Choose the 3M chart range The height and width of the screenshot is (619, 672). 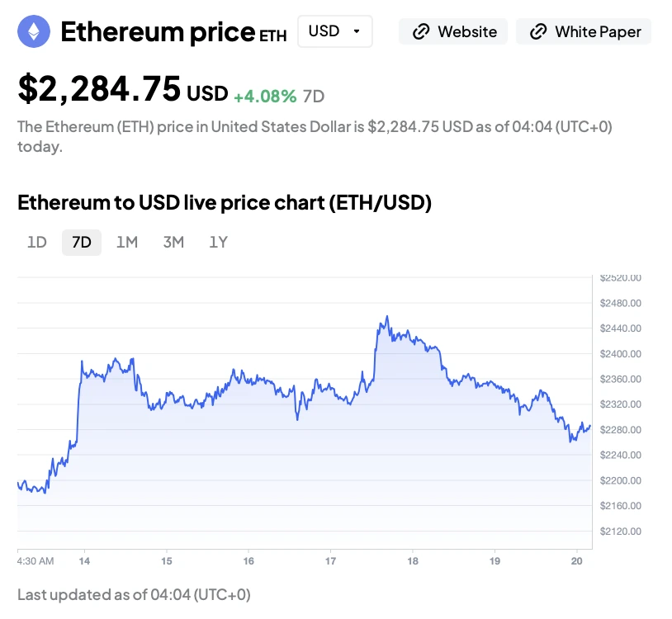tap(173, 243)
